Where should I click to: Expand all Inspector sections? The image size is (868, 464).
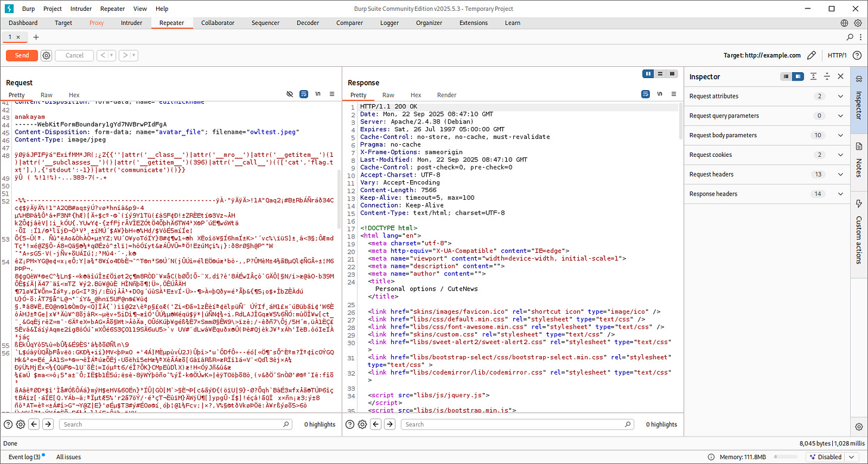(x=814, y=76)
